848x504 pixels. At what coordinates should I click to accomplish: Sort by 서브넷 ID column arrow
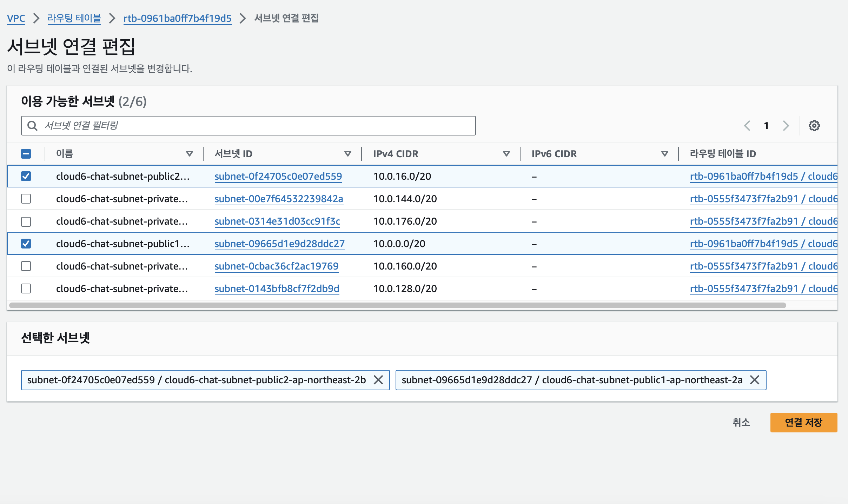347,154
